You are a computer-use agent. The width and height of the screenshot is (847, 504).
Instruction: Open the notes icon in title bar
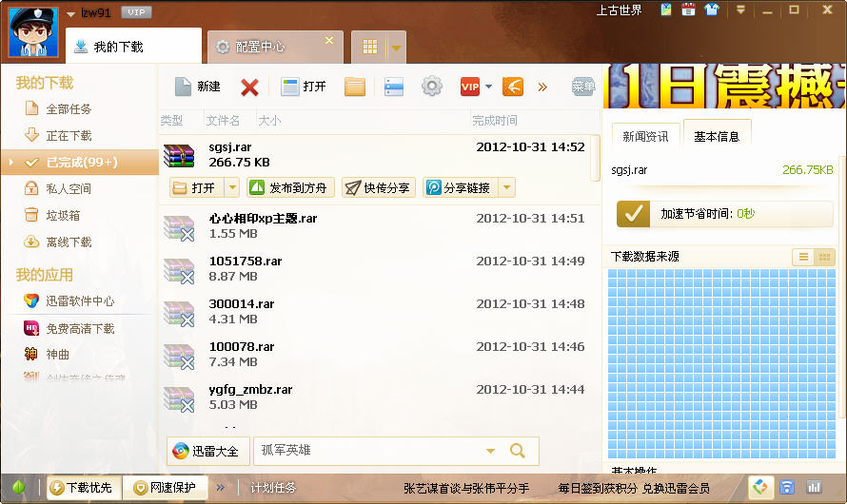pos(666,10)
